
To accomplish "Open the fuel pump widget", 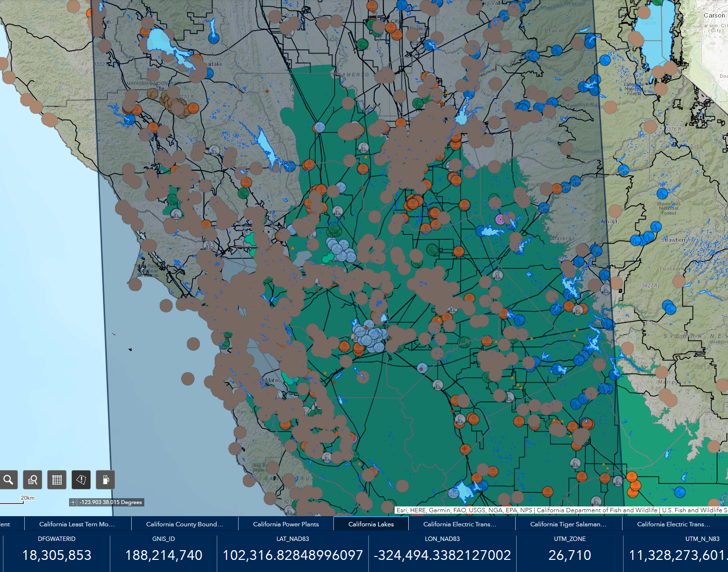I will coord(105,480).
